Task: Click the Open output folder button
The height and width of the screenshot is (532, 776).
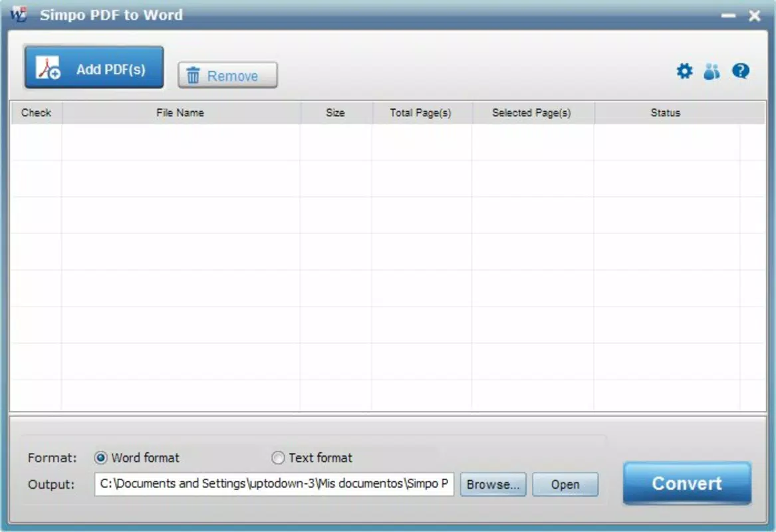Action: 565,484
